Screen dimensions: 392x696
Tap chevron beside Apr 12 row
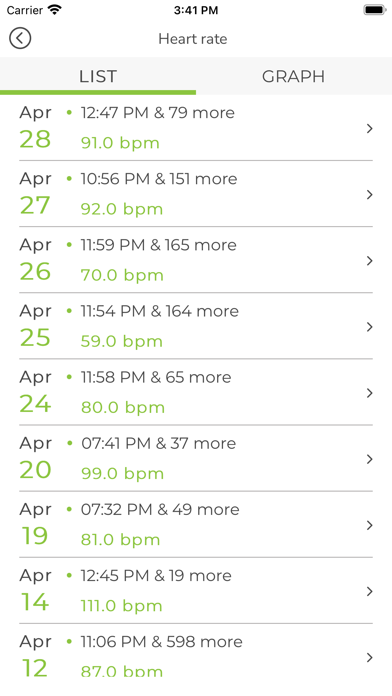[x=369, y=658]
